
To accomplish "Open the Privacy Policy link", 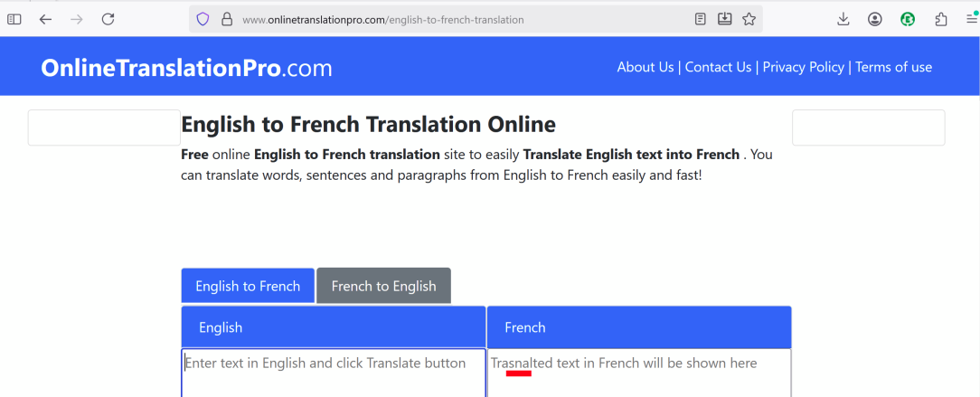I will click(x=803, y=67).
